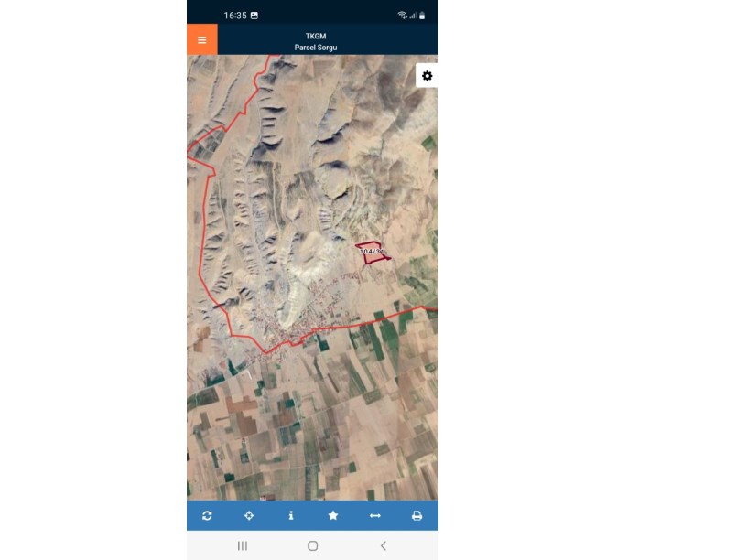Select the highlighted parcel 104/30
The height and width of the screenshot is (560, 747).
coord(373,253)
